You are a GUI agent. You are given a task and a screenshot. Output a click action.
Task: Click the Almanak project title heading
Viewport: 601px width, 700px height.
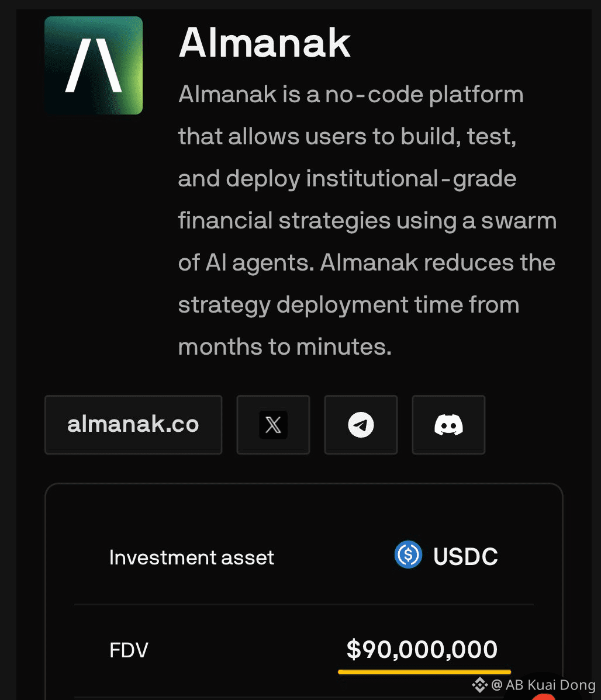264,42
